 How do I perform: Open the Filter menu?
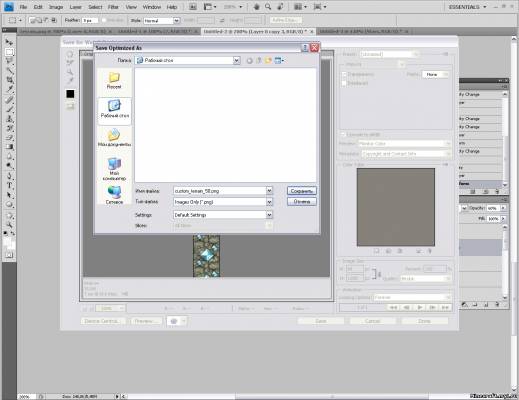(113, 7)
